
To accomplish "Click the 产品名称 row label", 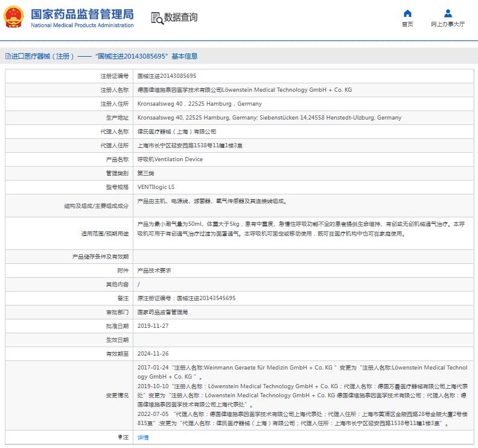I will pyautogui.click(x=117, y=159).
